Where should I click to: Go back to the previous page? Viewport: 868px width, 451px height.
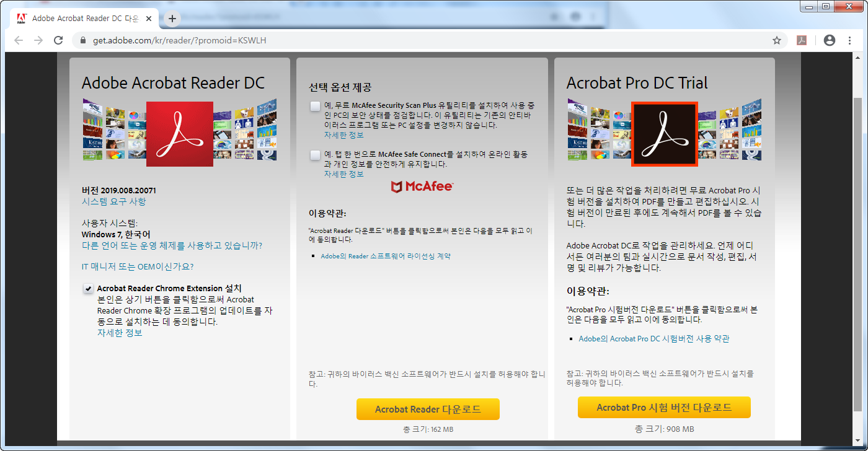click(x=19, y=40)
